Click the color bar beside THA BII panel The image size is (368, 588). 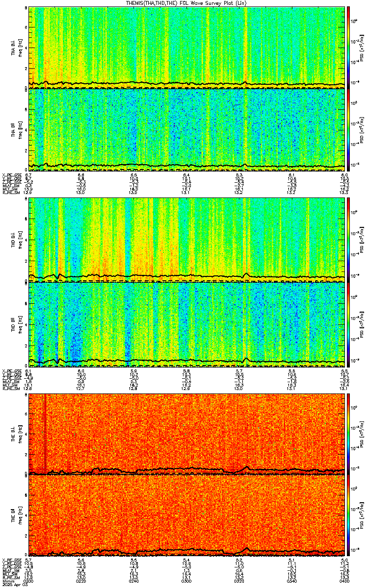point(348,129)
